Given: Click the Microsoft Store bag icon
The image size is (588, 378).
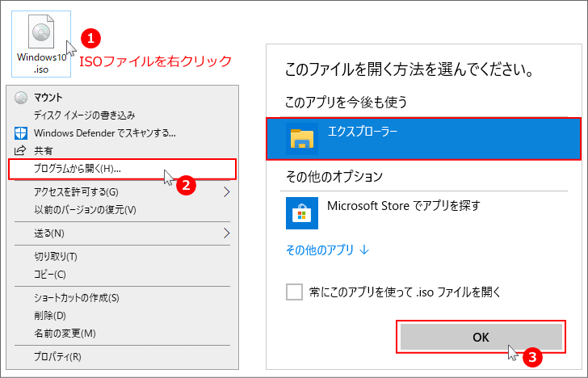Looking at the screenshot, I should pyautogui.click(x=302, y=213).
